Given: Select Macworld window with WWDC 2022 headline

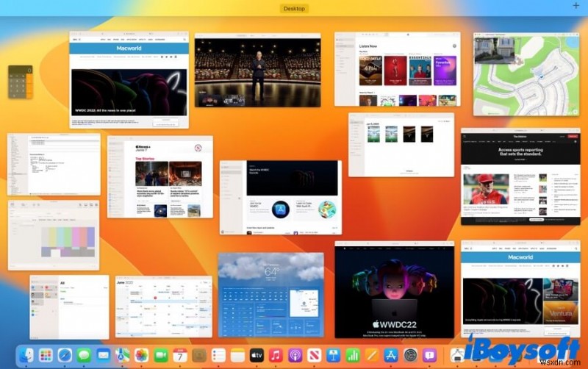Looking at the screenshot, I should [129, 80].
